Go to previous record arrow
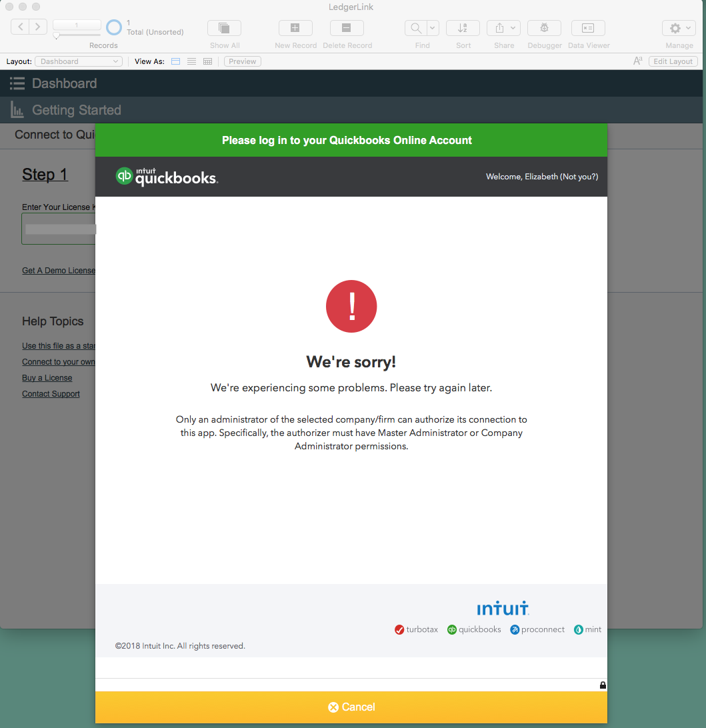Screen dimensions: 706x728 (20, 27)
